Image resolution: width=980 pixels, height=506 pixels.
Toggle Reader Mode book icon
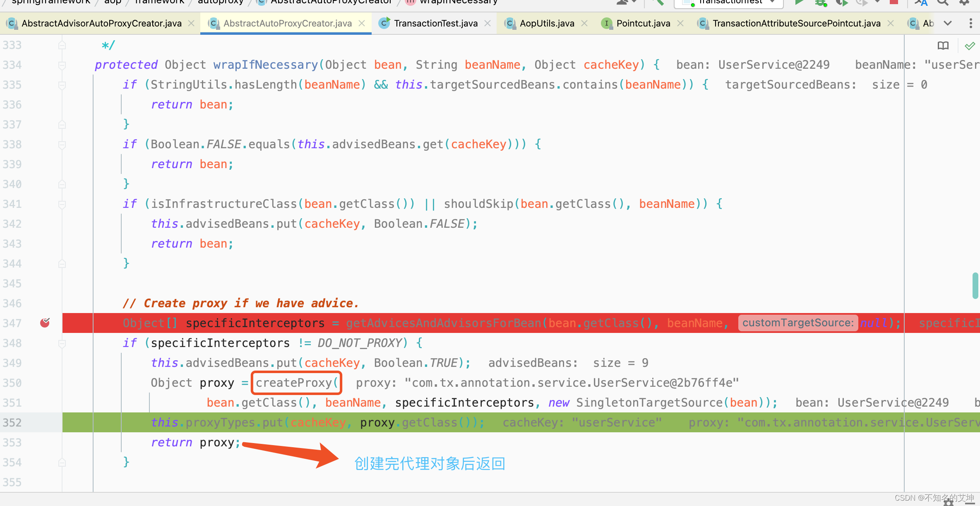pyautogui.click(x=943, y=46)
